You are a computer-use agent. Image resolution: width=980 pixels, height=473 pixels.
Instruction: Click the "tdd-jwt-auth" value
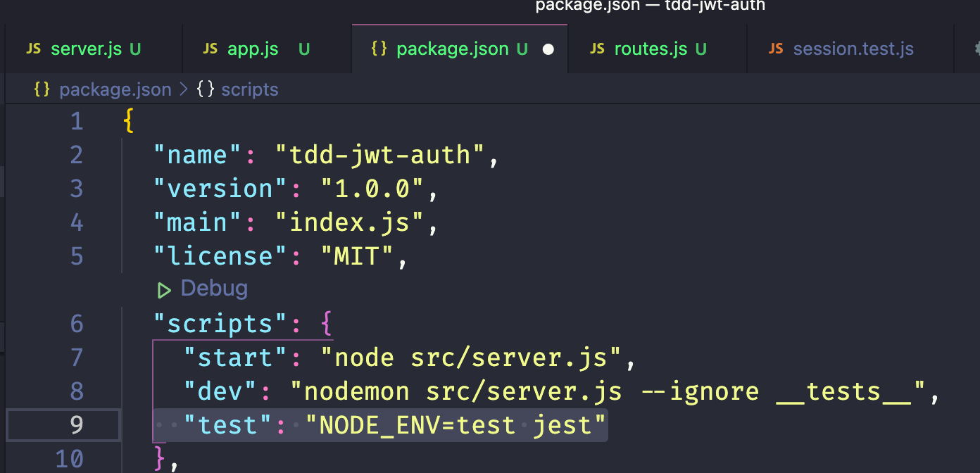coord(380,154)
